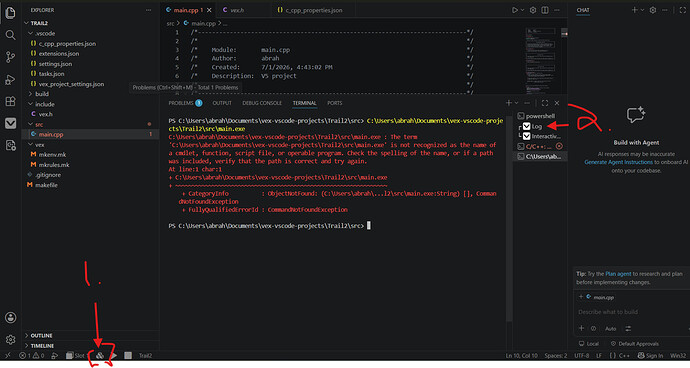Screen dimensions: 690x368
Task: Switch to the c_cpp_properties.json editor tab
Action: pyautogui.click(x=314, y=10)
